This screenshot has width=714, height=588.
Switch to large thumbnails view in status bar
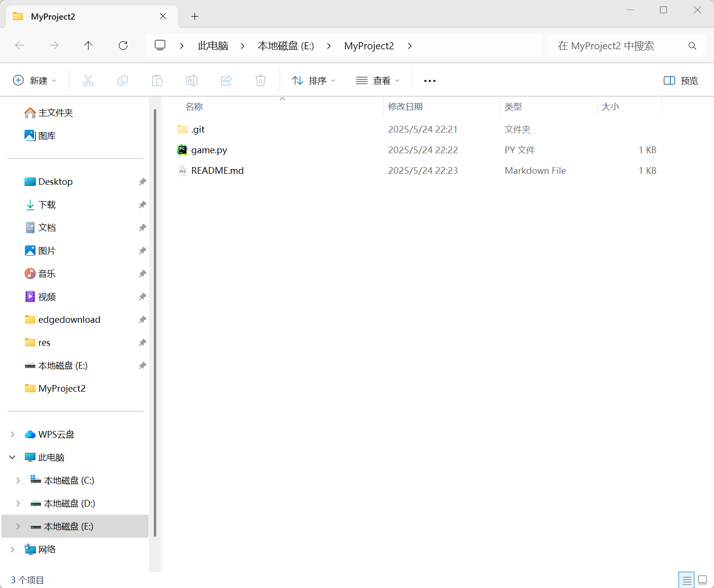click(702, 580)
